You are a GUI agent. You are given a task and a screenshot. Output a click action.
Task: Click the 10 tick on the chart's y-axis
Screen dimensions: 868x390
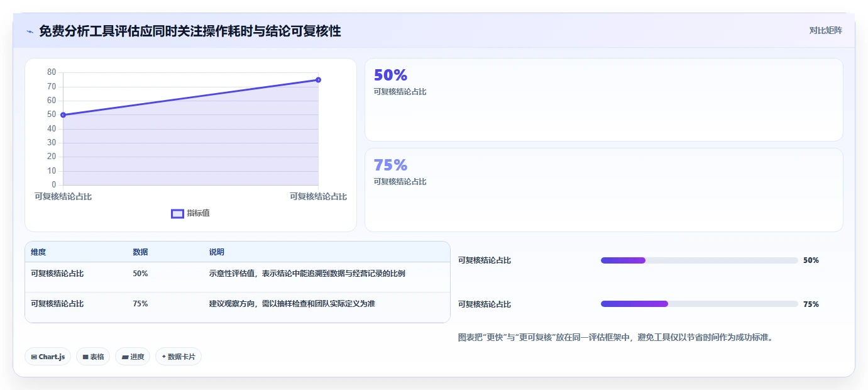click(52, 171)
